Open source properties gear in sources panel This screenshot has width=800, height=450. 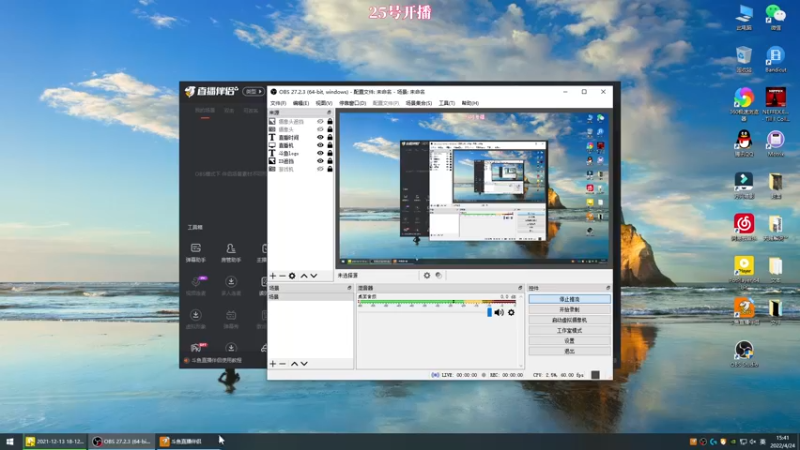292,276
